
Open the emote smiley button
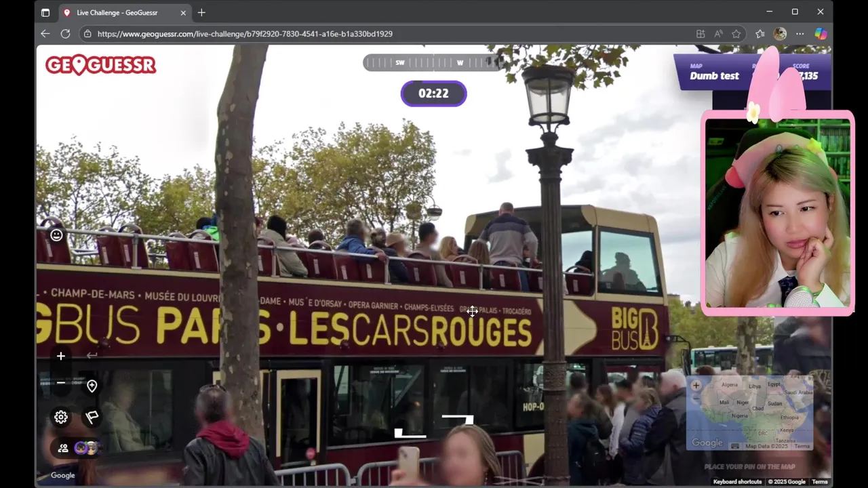pyautogui.click(x=56, y=235)
